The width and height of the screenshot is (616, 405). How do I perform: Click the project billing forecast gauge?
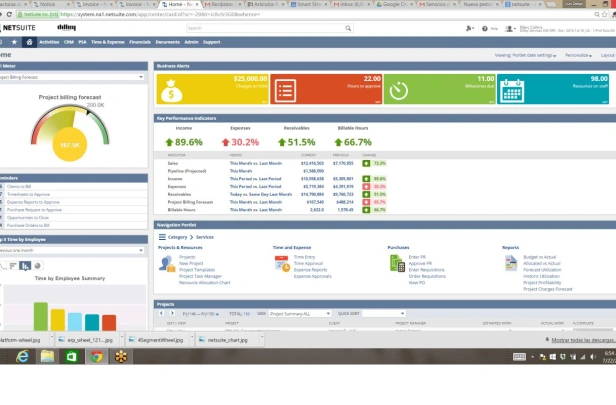(70, 132)
